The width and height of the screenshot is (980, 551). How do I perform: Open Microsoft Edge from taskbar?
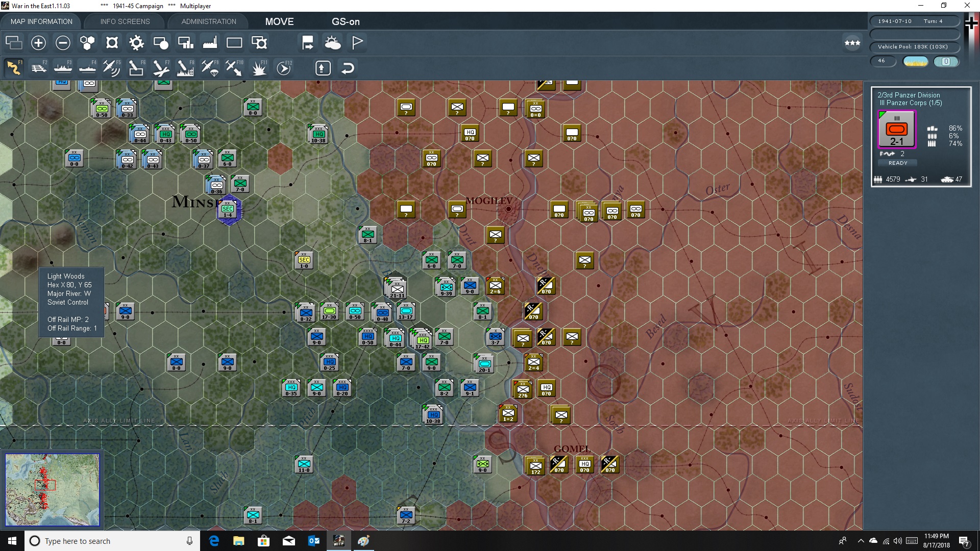(x=214, y=541)
